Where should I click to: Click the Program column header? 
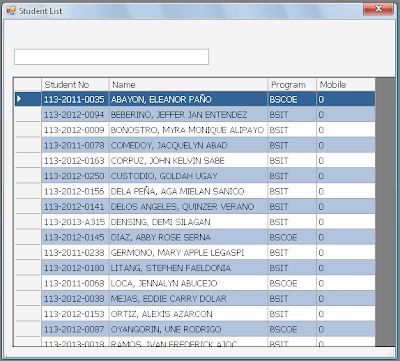click(x=292, y=85)
